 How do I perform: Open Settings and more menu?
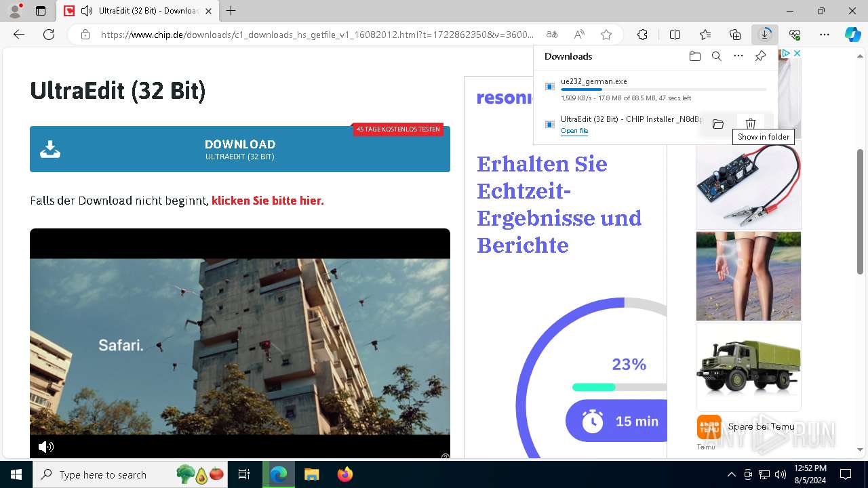pos(825,35)
